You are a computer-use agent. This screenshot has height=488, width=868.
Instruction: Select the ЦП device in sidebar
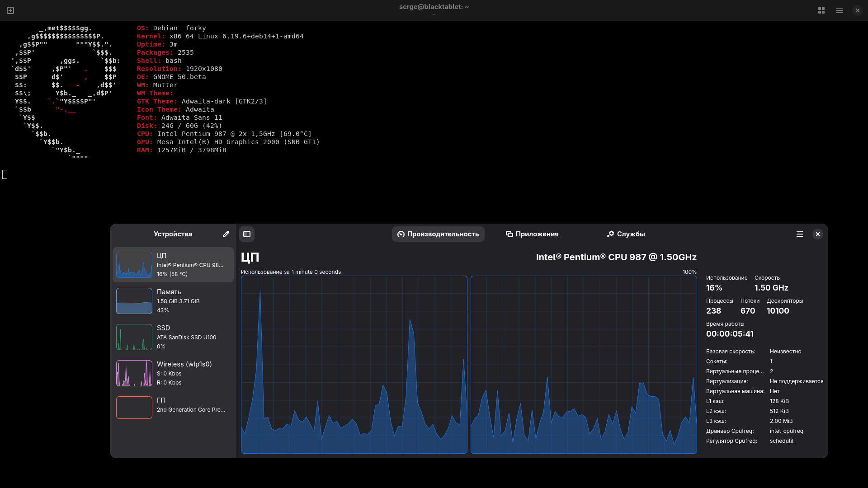(x=190, y=265)
